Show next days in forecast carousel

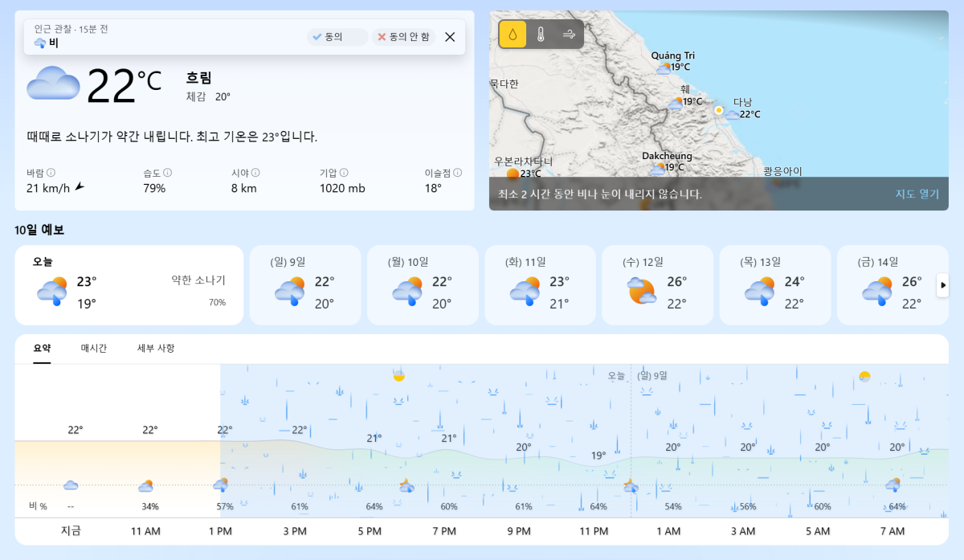click(943, 285)
